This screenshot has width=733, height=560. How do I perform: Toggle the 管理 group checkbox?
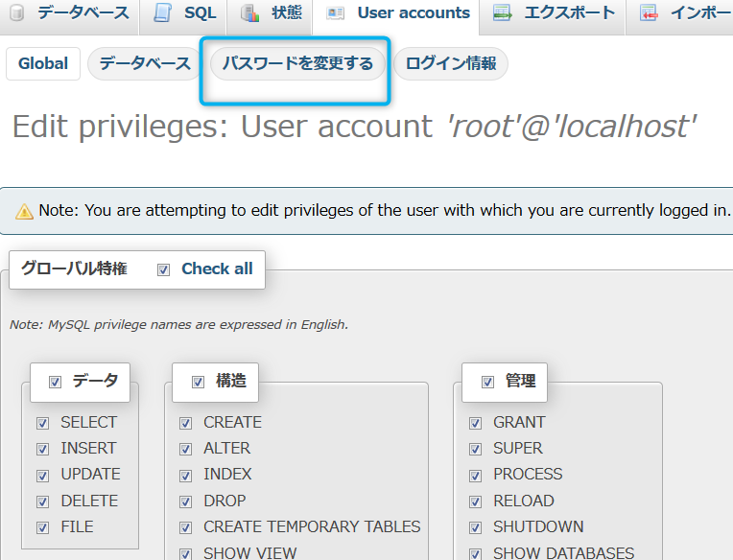488,382
